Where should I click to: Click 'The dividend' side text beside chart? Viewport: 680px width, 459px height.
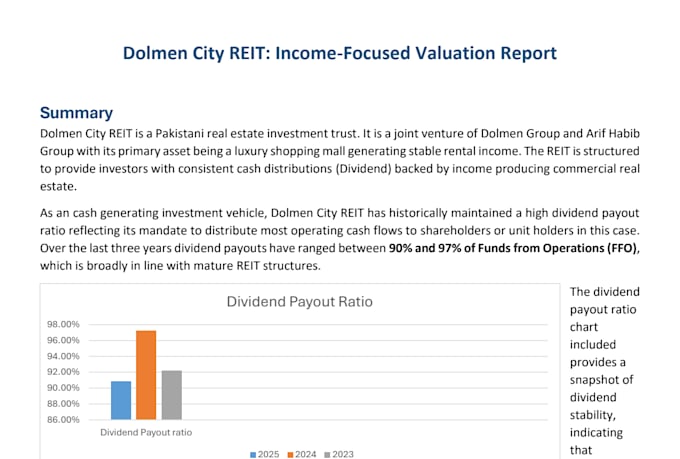tap(605, 292)
